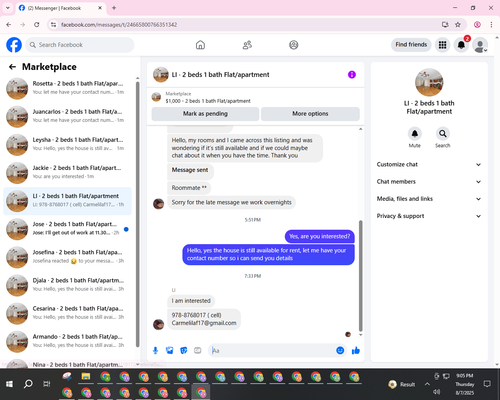The width and height of the screenshot is (500, 400).
Task: Open Chrome three-dot menu
Action: 491,25
